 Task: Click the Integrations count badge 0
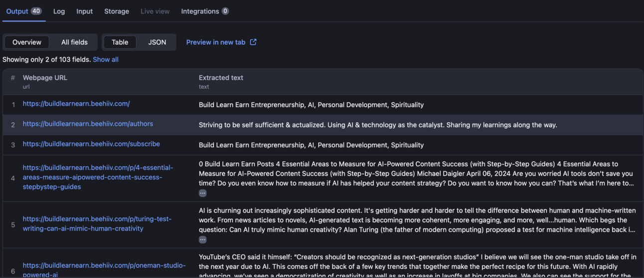pyautogui.click(x=225, y=11)
